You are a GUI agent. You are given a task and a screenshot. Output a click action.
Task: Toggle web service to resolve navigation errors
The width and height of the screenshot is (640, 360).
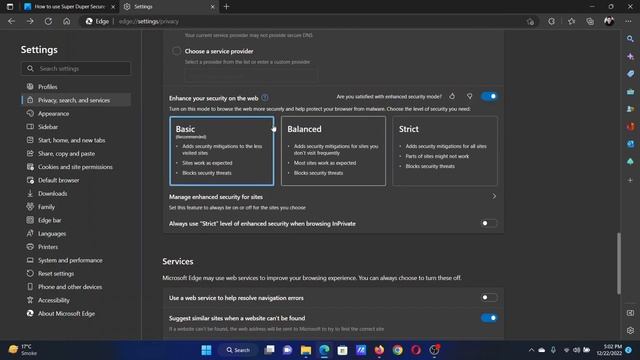click(489, 298)
